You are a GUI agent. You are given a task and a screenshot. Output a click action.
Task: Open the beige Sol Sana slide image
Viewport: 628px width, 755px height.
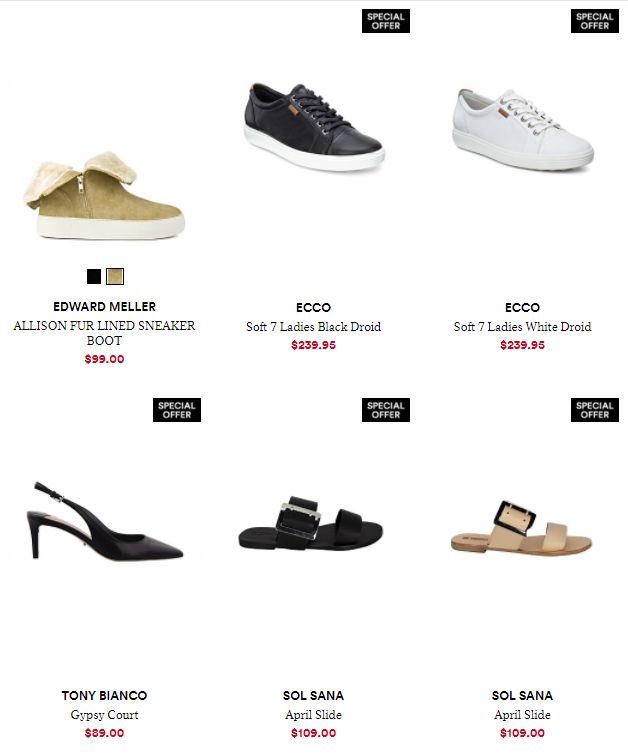tap(522, 528)
